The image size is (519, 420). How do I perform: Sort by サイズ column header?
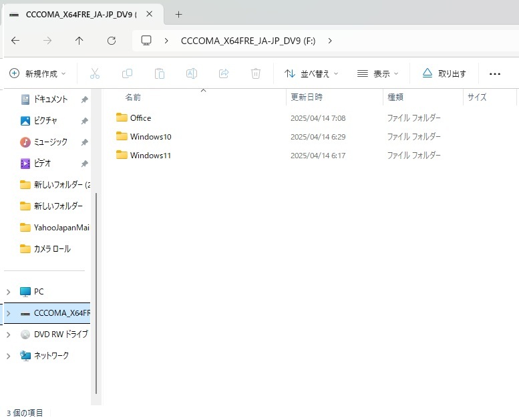click(x=477, y=97)
